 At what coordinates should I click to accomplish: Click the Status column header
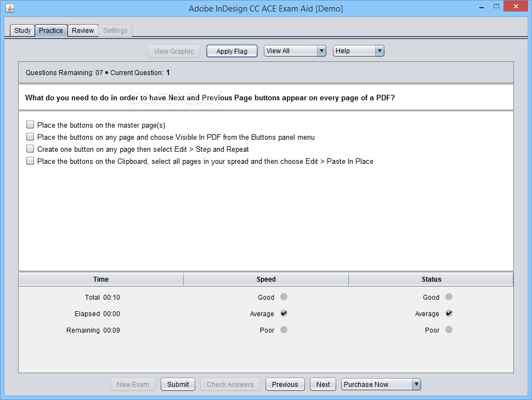tap(431, 279)
